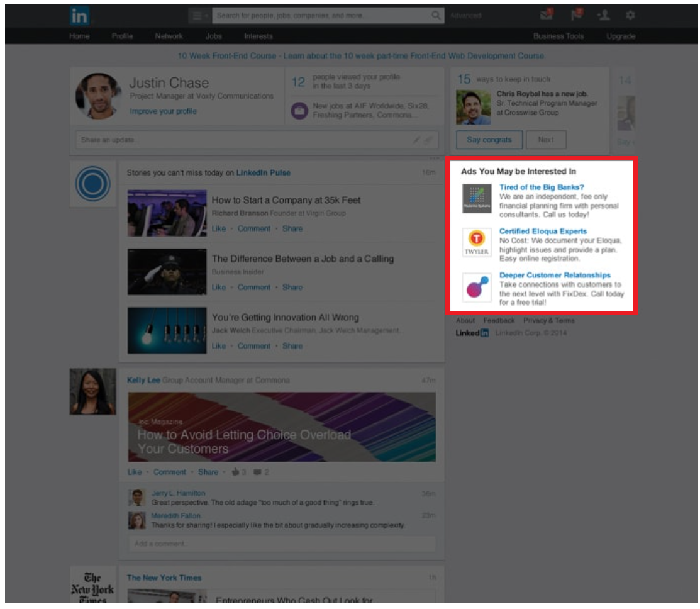Open the light bulbs story thumbnail

pos(167,330)
